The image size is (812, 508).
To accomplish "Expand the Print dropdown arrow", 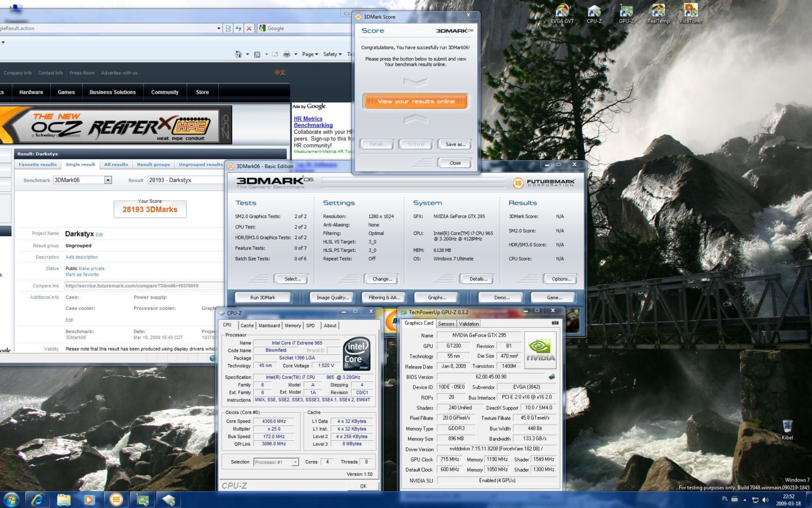I will point(296,54).
